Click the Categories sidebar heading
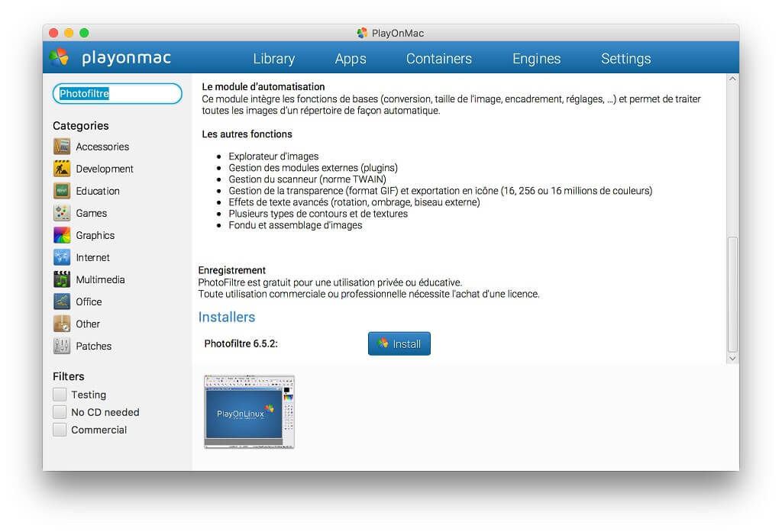Viewport: 782px width, 532px height. click(x=81, y=126)
